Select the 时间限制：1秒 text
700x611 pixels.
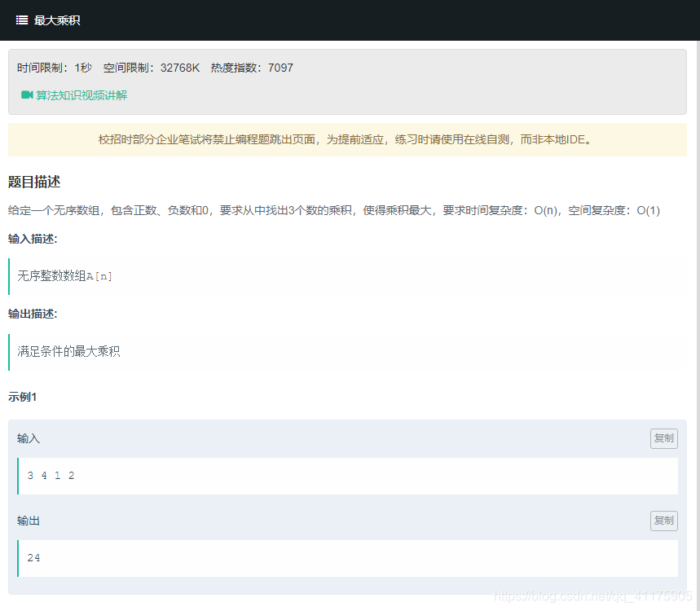coord(55,68)
